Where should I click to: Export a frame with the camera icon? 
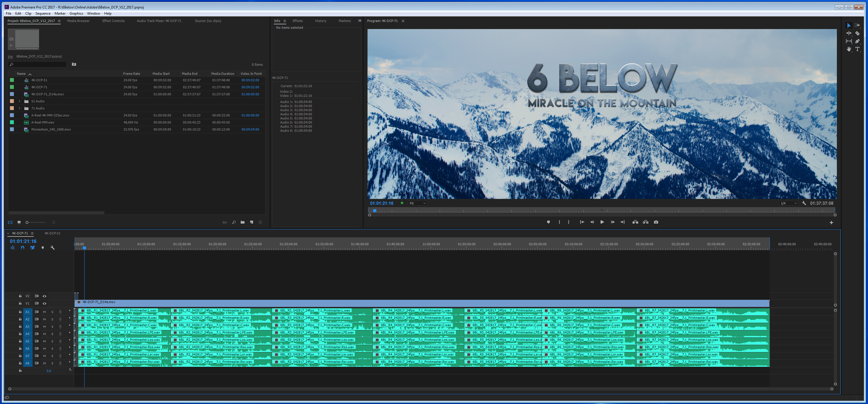pos(656,222)
